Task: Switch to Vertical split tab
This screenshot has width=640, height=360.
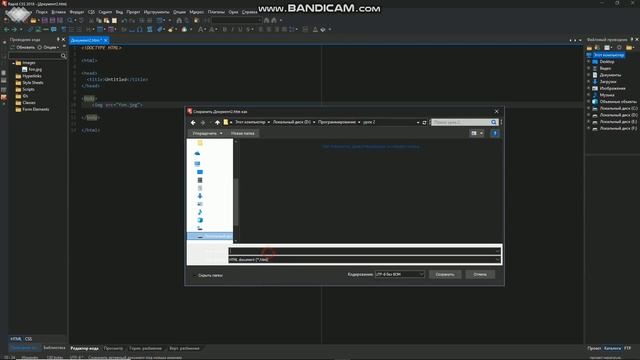Action: coord(184,349)
